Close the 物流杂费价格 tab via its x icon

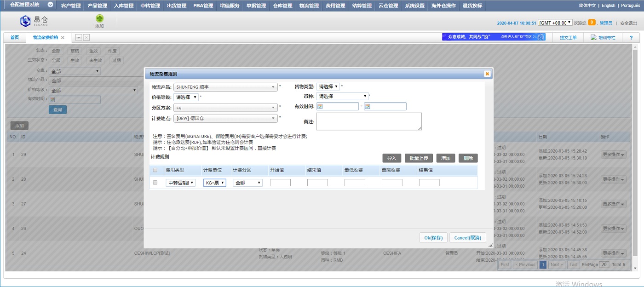[x=63, y=38]
